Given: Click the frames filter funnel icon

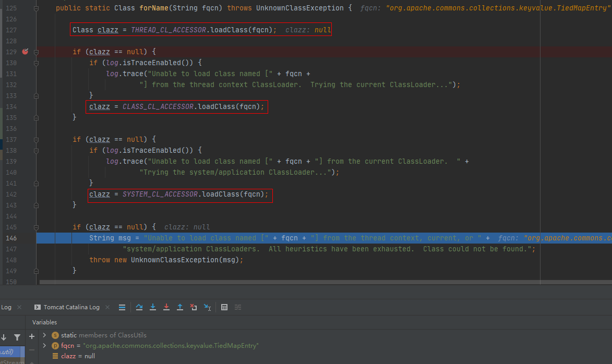Looking at the screenshot, I should pyautogui.click(x=17, y=337).
